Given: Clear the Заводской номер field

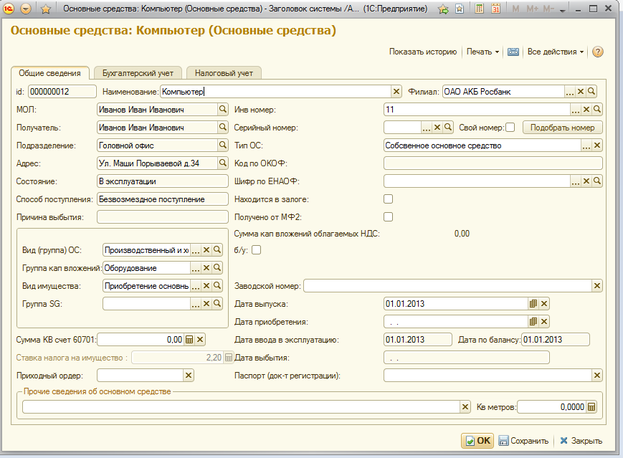Looking at the screenshot, I should pyautogui.click(x=596, y=285).
